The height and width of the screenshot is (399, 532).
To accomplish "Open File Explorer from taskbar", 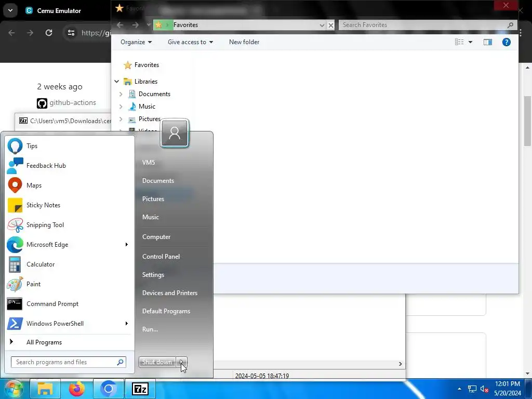I will (45, 389).
